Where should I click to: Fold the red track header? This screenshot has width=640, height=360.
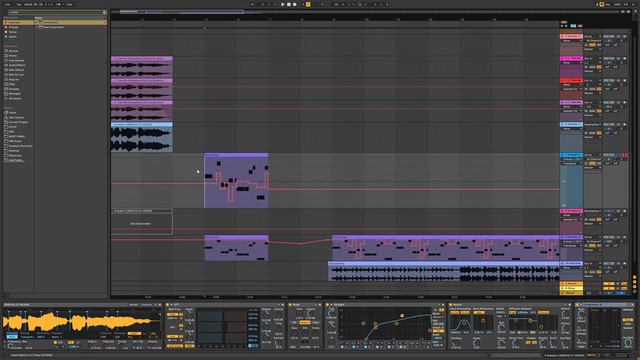pos(562,80)
